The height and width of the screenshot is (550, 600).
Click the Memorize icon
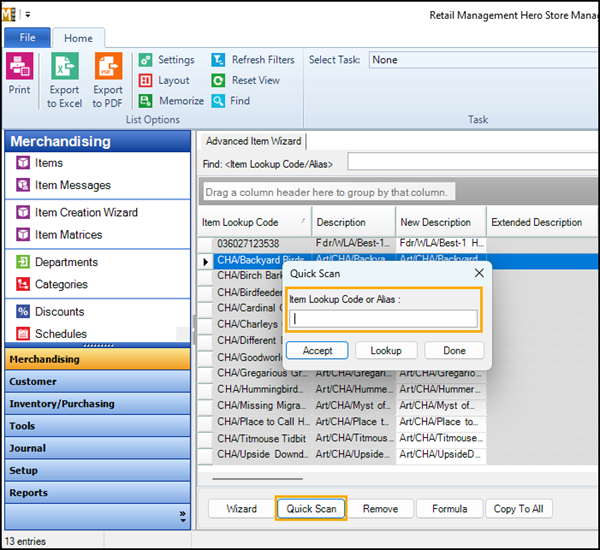[145, 101]
